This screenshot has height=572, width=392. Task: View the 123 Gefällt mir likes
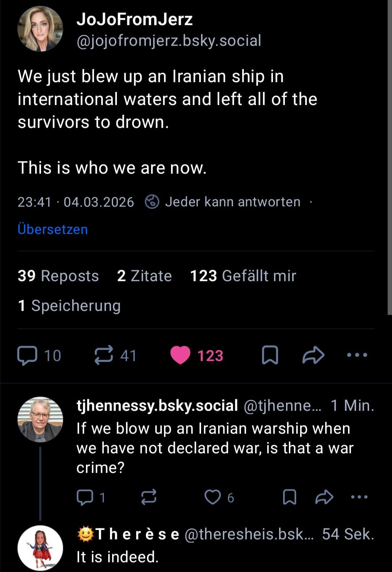[x=243, y=276]
